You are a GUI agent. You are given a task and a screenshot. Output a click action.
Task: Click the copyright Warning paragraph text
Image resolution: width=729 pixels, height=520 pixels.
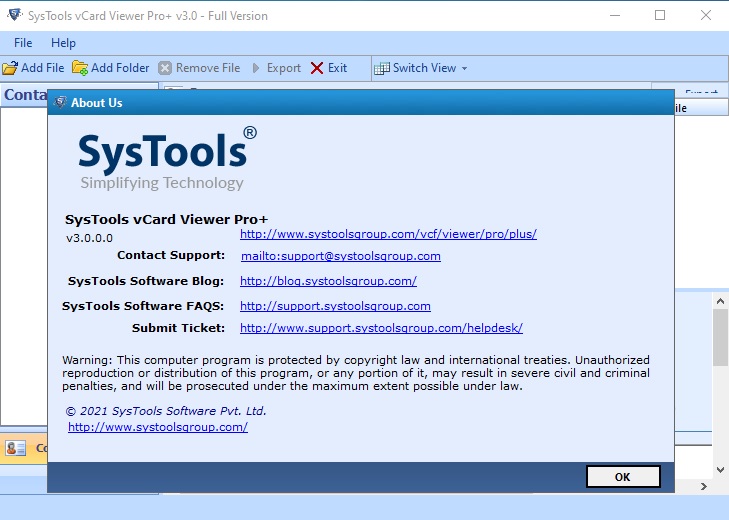tap(356, 373)
